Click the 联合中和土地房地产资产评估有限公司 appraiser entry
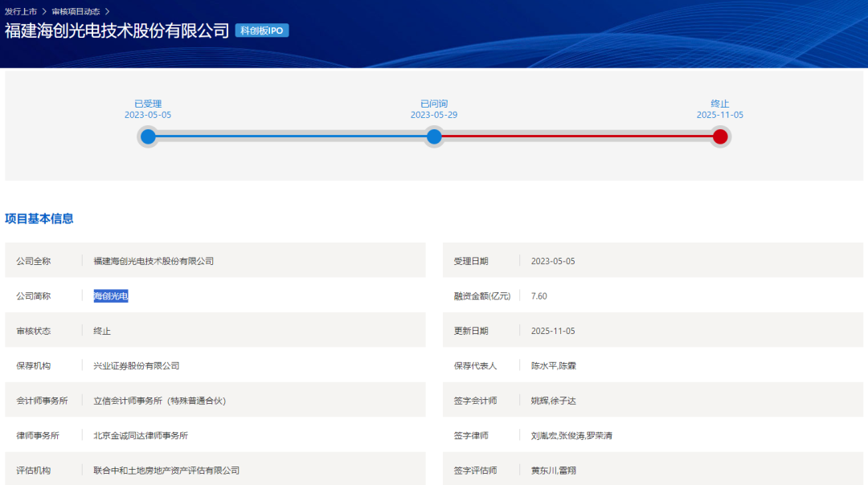The image size is (868, 485). [x=166, y=470]
